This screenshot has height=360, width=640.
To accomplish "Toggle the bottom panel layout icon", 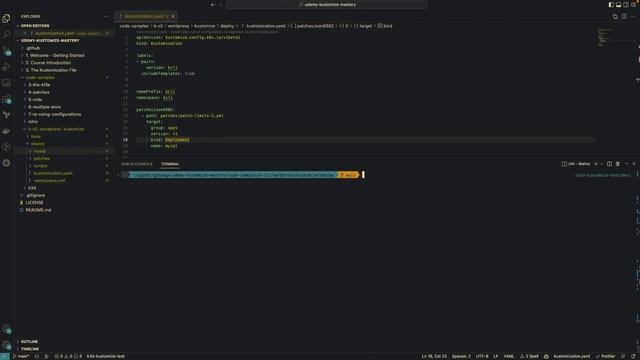I will click(618, 4).
